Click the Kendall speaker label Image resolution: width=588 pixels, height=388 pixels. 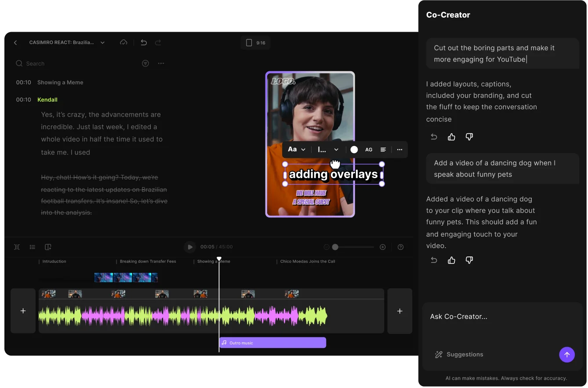pos(47,99)
